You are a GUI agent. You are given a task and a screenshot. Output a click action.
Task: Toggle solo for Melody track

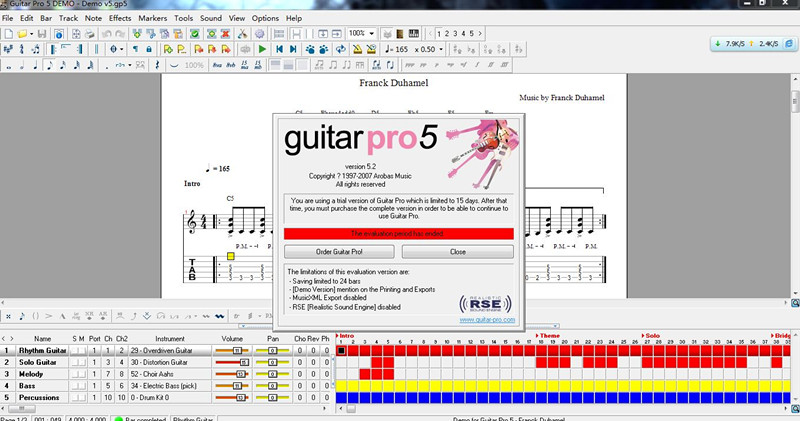(74, 373)
